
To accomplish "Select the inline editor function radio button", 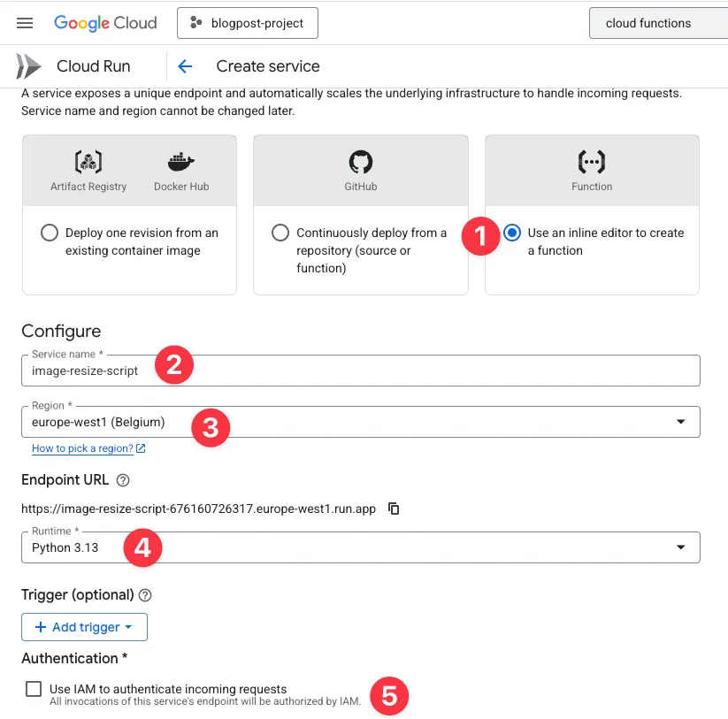I will (x=512, y=233).
